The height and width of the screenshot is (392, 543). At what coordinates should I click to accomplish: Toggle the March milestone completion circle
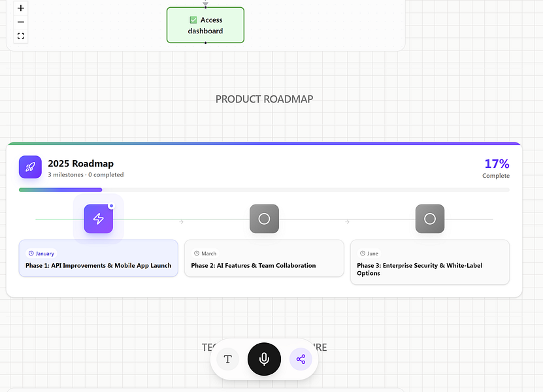click(264, 219)
